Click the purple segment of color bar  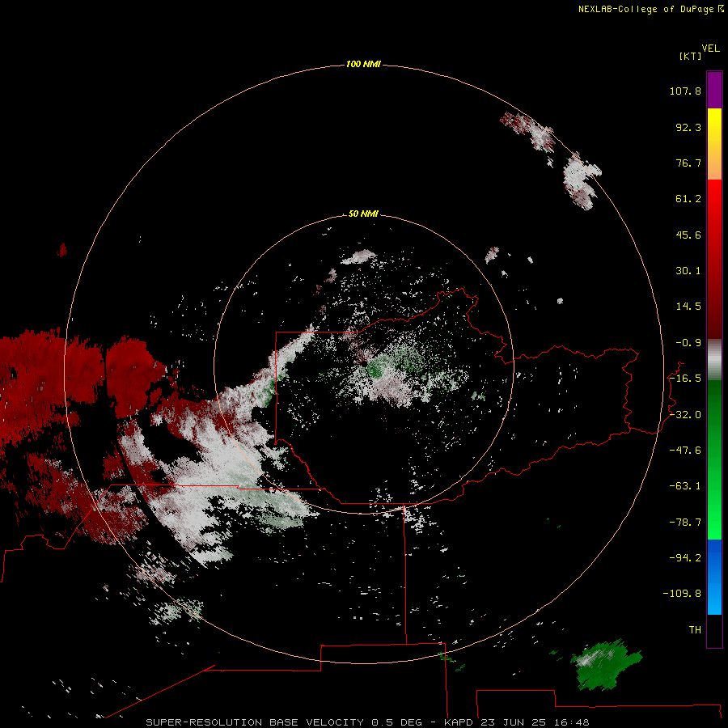point(714,90)
